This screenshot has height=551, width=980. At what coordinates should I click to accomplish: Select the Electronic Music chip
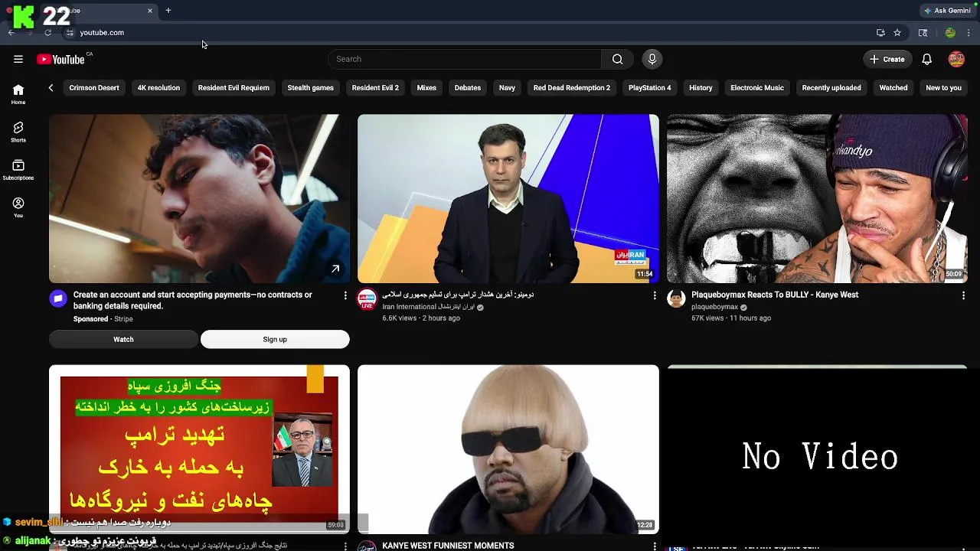pos(757,88)
